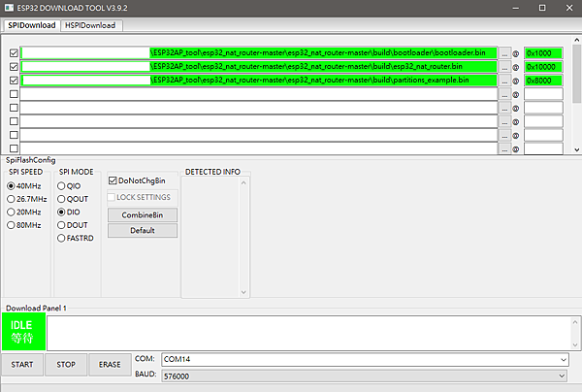Click the esp32_nat_router.bin file path field
This screenshot has width=582, height=392.
(259, 67)
